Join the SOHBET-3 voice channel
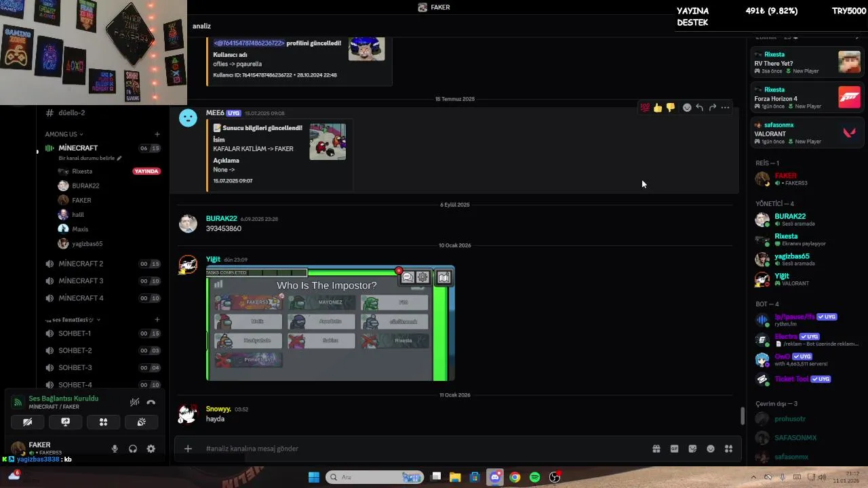The width and height of the screenshot is (868, 488). 102,368
